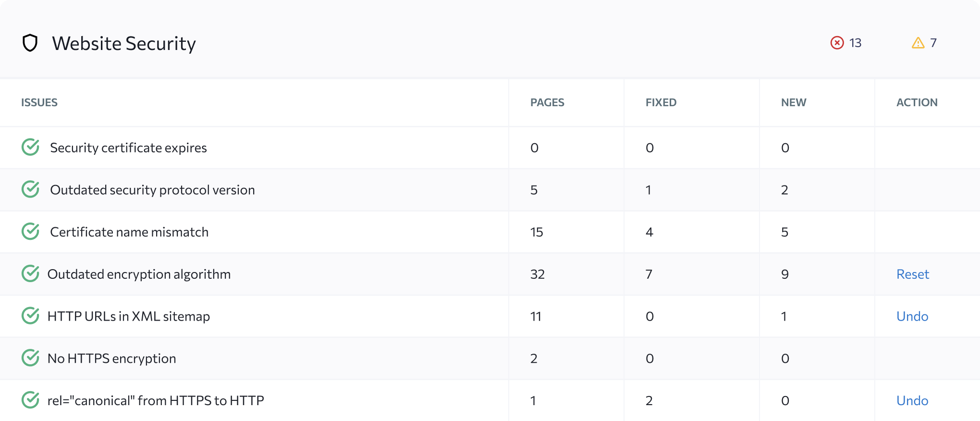
Task: Click the error count 13
Action: click(855, 43)
